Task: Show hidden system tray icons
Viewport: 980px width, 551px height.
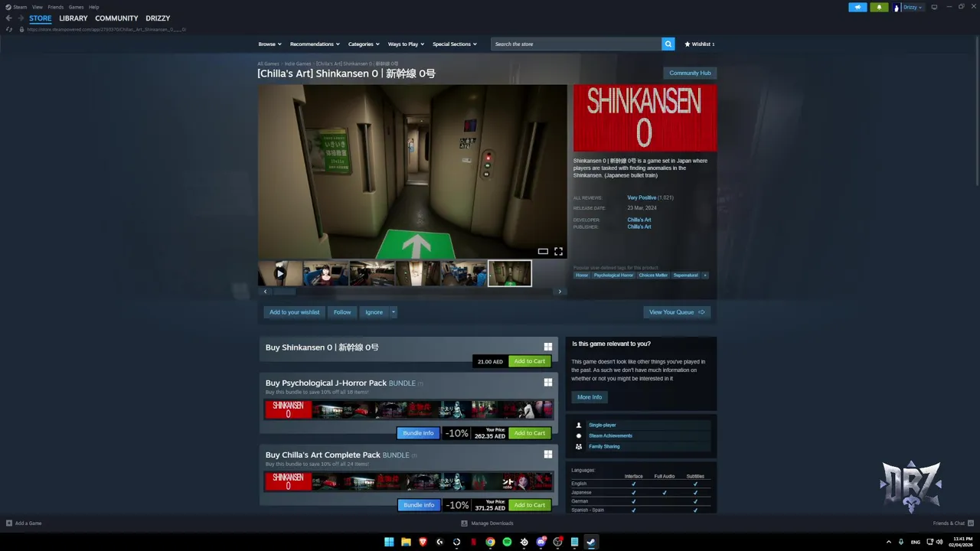Action: [889, 542]
